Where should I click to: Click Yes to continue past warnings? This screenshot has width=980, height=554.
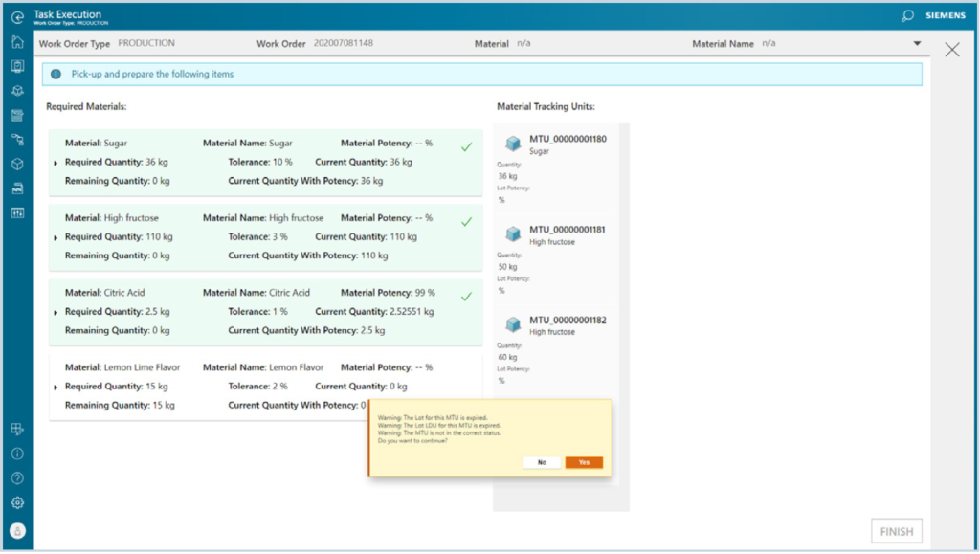pos(584,462)
